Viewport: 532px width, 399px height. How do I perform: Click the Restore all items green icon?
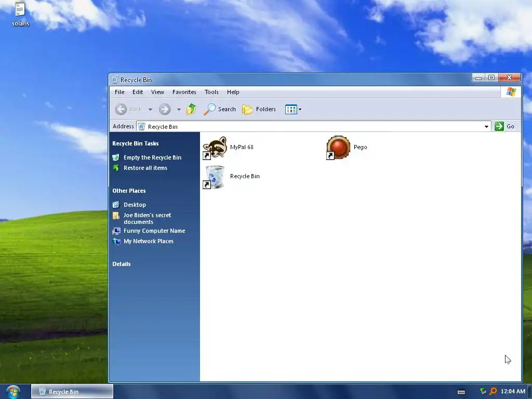[x=116, y=168]
